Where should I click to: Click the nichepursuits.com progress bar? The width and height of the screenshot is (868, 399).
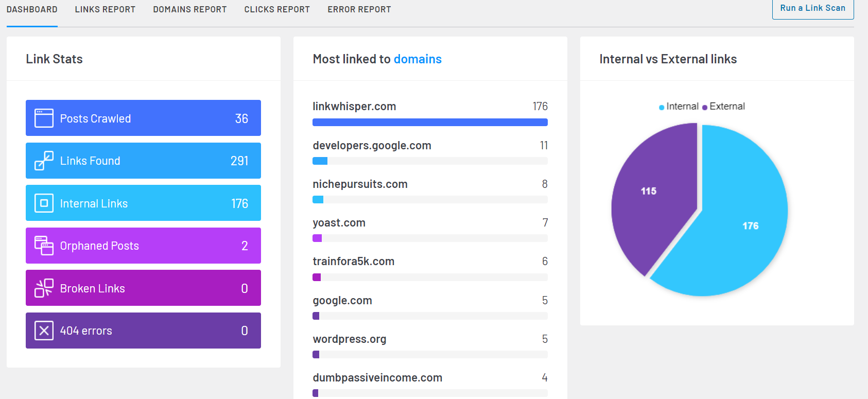pyautogui.click(x=430, y=199)
